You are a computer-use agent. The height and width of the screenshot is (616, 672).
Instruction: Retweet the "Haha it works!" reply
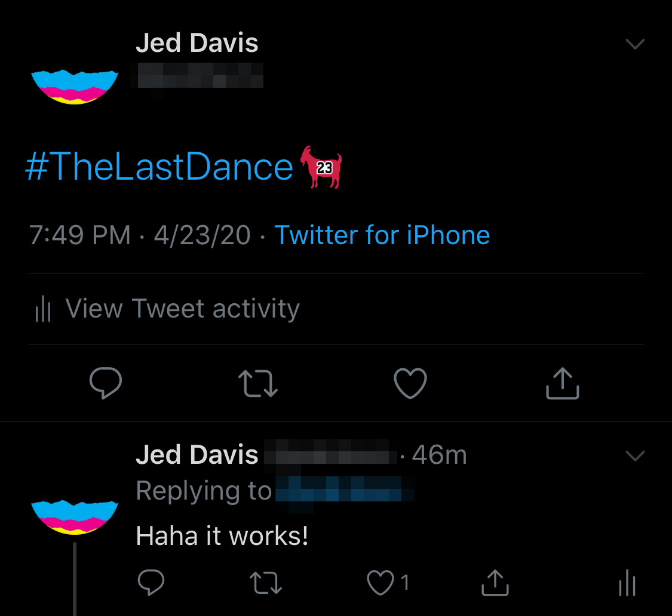(266, 582)
